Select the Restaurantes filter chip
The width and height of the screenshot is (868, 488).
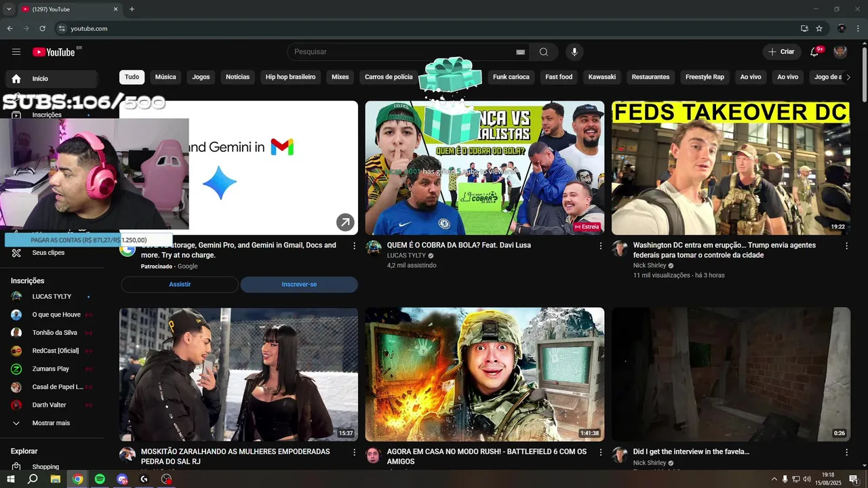click(650, 77)
